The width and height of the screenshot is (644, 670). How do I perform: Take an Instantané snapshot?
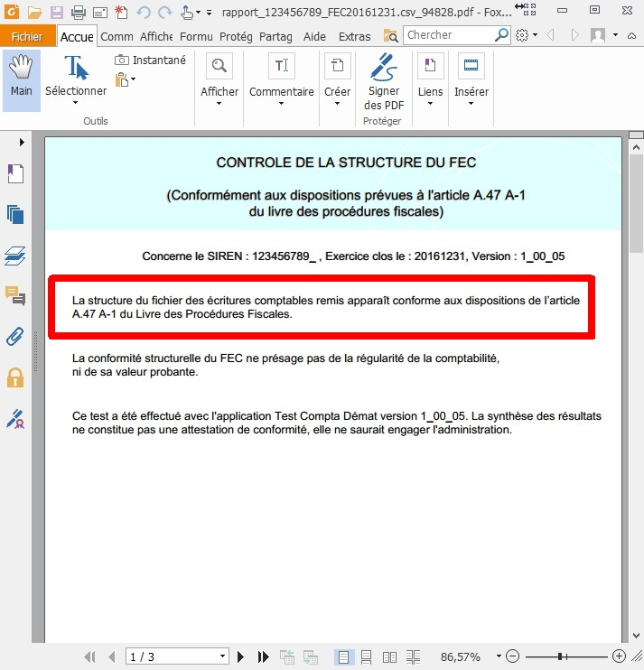(x=151, y=60)
